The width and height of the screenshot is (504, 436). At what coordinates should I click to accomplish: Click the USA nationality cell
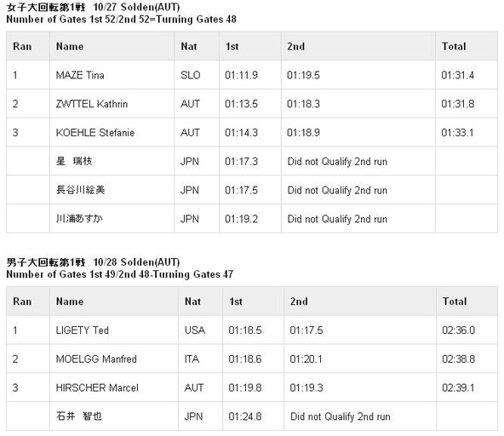201,330
